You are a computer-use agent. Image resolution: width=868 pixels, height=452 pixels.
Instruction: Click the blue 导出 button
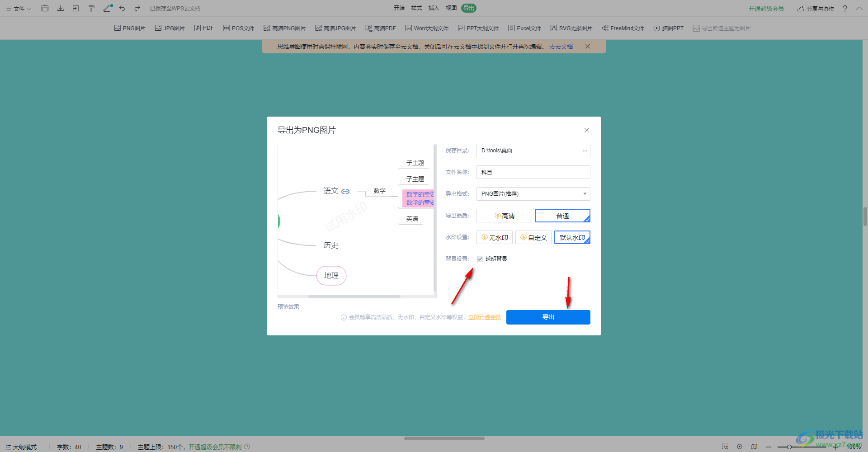coord(548,317)
